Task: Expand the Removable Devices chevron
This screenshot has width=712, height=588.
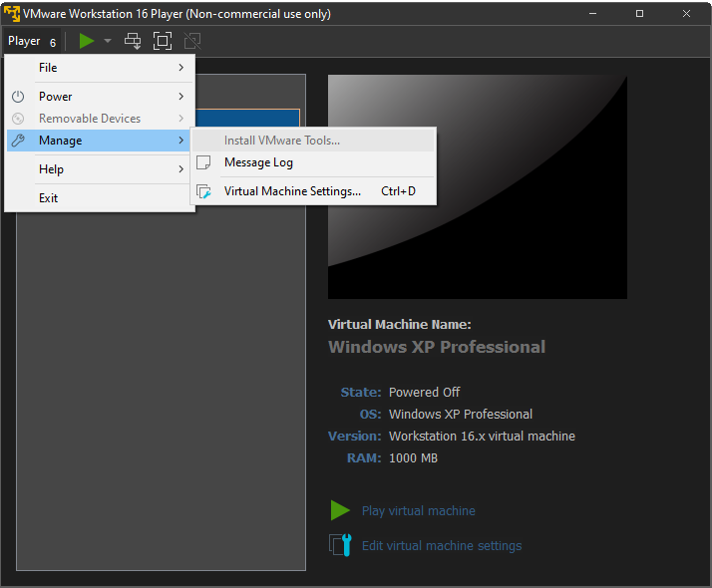Action: tap(181, 119)
